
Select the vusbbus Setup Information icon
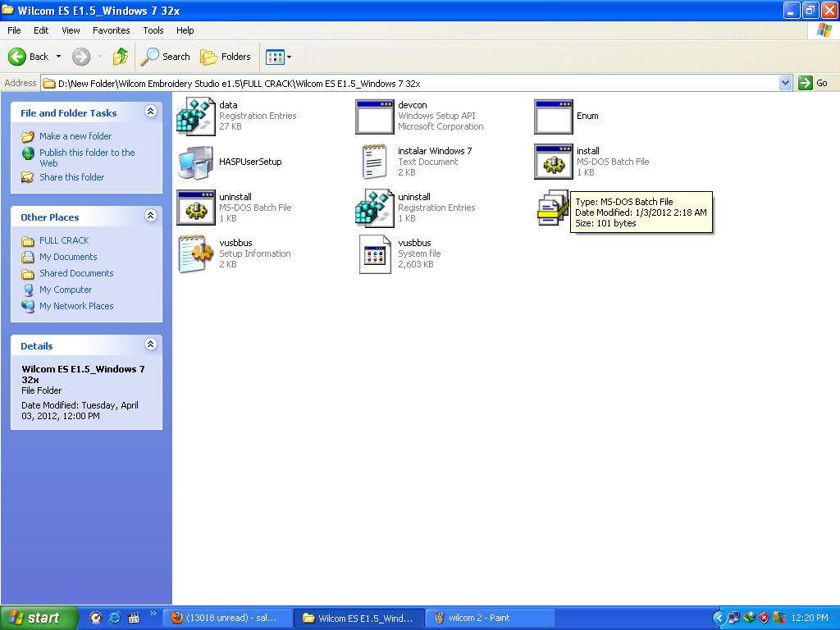tap(195, 253)
